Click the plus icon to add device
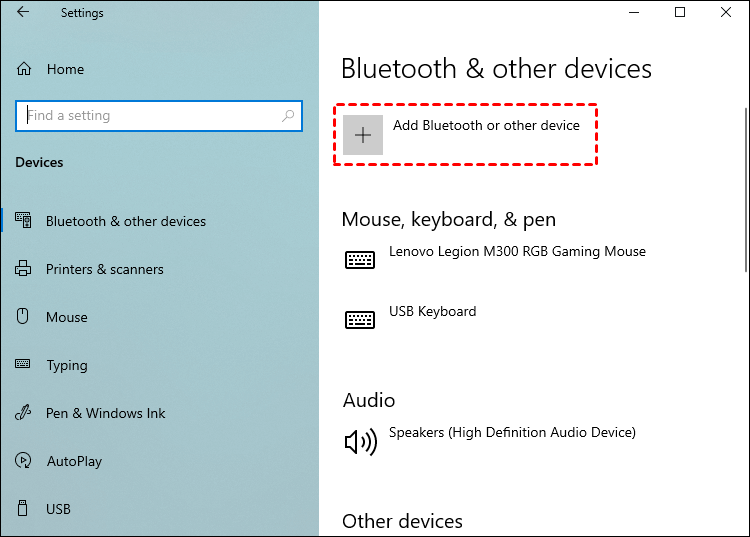Image resolution: width=750 pixels, height=537 pixels. tap(363, 135)
